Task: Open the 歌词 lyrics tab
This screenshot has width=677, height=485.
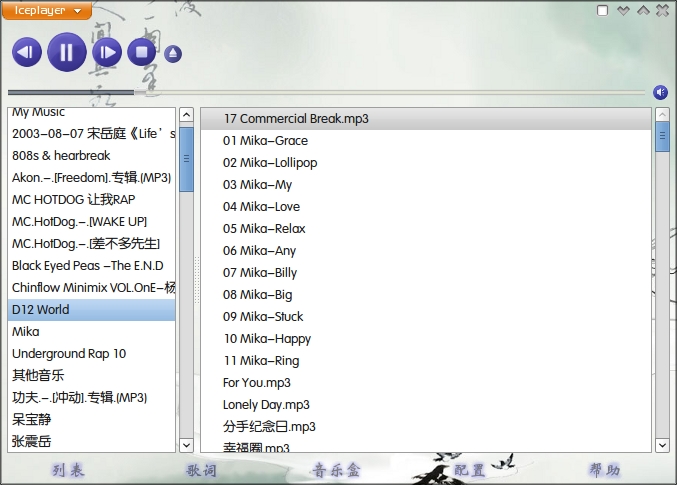Action: 201,470
